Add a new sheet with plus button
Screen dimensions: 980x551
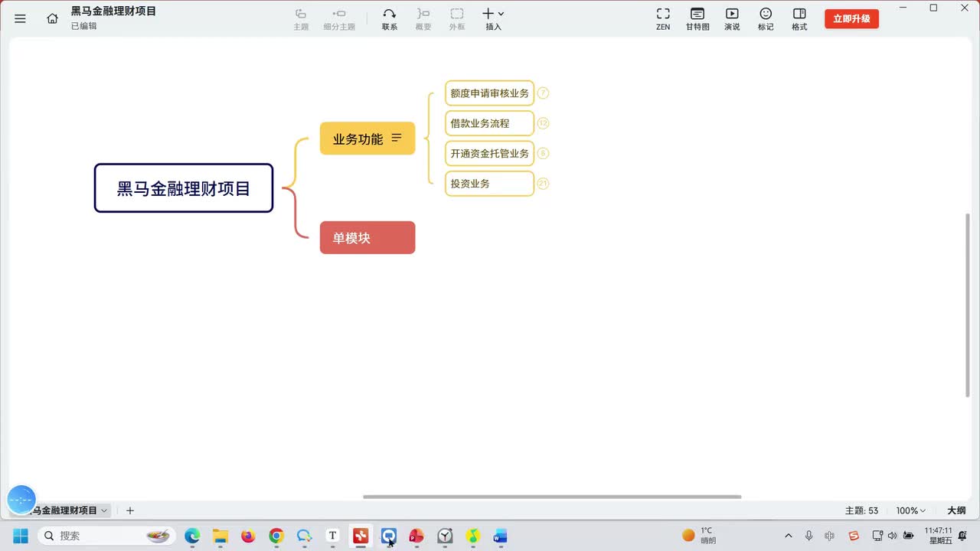tap(130, 510)
